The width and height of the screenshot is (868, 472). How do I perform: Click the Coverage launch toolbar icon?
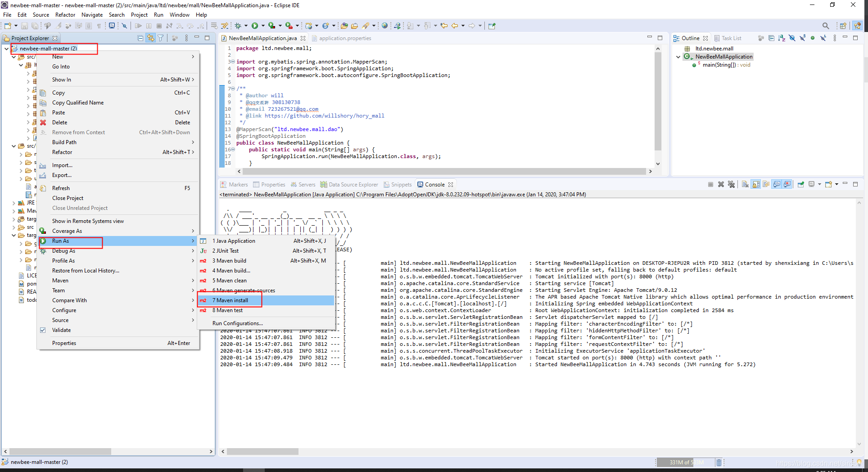pyautogui.click(x=271, y=26)
